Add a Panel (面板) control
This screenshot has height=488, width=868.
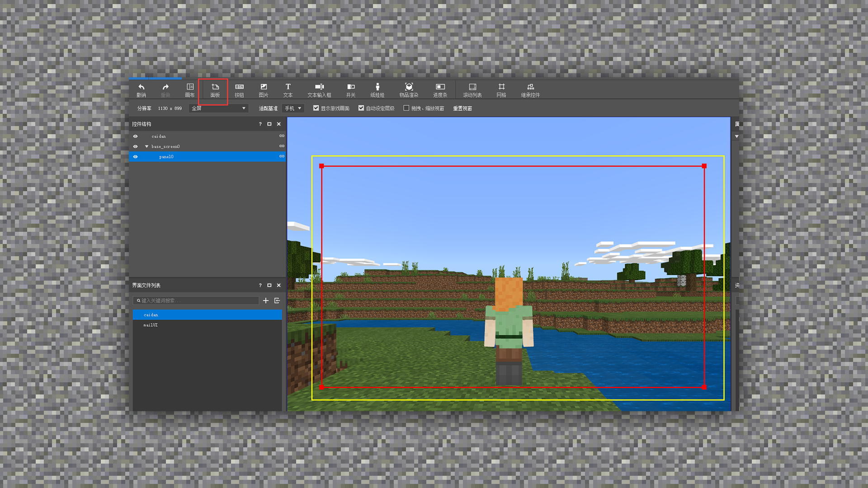point(215,90)
